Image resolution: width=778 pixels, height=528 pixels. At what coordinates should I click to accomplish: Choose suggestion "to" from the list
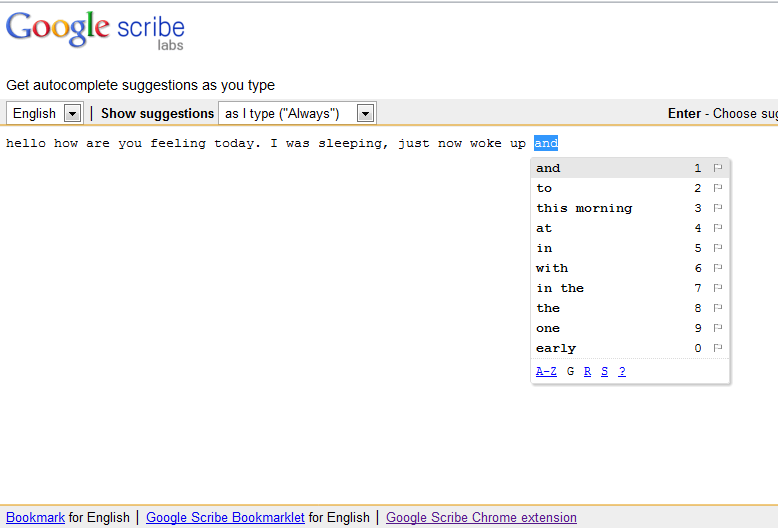[630, 188]
